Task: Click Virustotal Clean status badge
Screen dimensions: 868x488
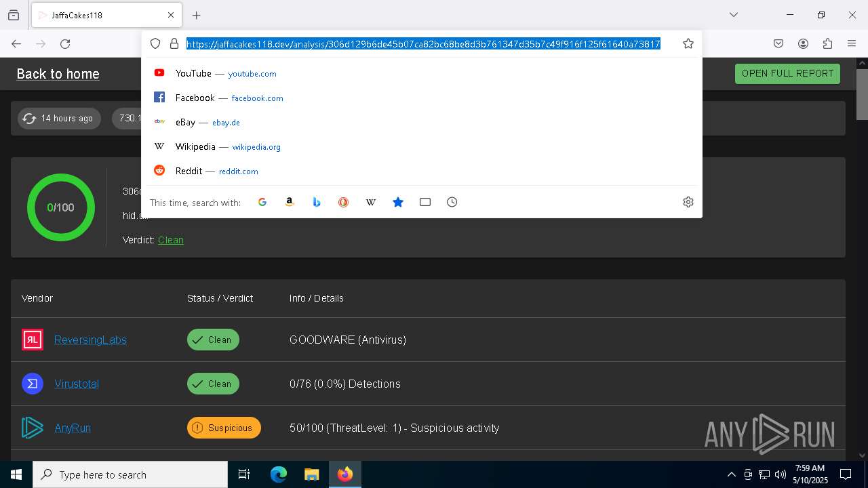Action: 213,384
